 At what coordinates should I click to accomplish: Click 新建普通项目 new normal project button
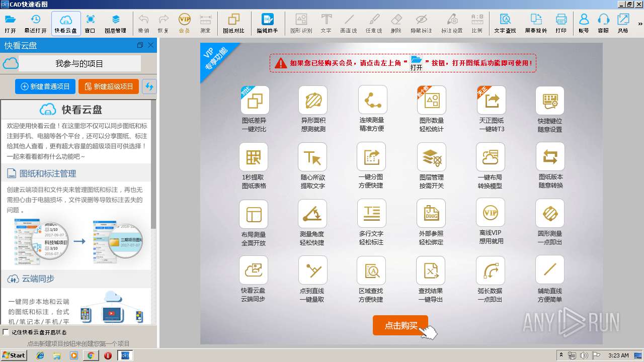click(x=45, y=86)
